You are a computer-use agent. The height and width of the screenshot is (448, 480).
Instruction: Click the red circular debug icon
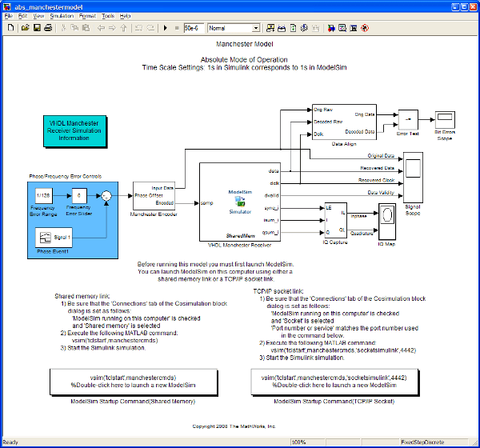click(x=365, y=28)
